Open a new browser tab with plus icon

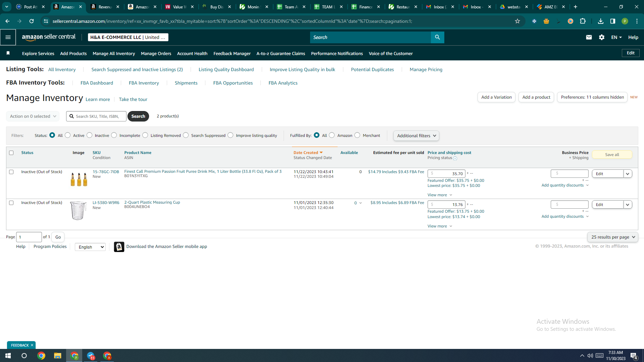576,7
